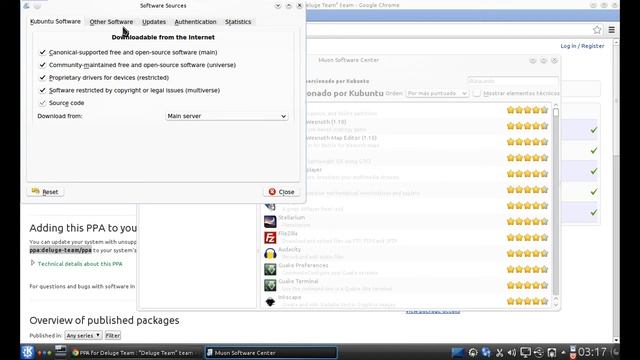
Task: Click the star rating on Stellarium row
Action: (527, 222)
